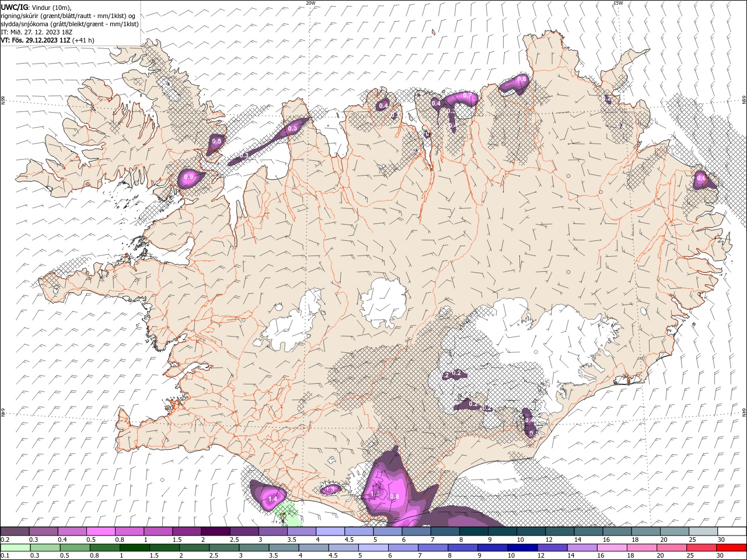Viewport: 747px width, 560px height.
Task: Select the 'slydda/snjókoma (grátt/bleikt/grænt' header line
Action: click(x=69, y=24)
